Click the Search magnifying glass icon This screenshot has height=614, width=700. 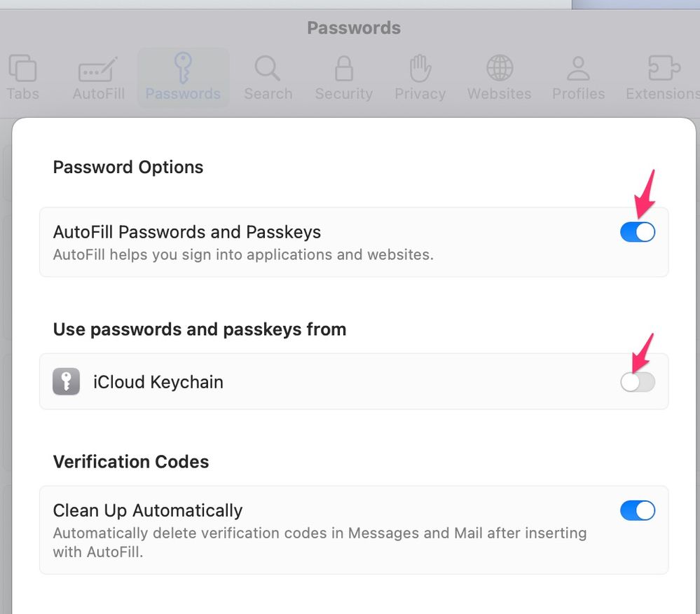point(268,69)
